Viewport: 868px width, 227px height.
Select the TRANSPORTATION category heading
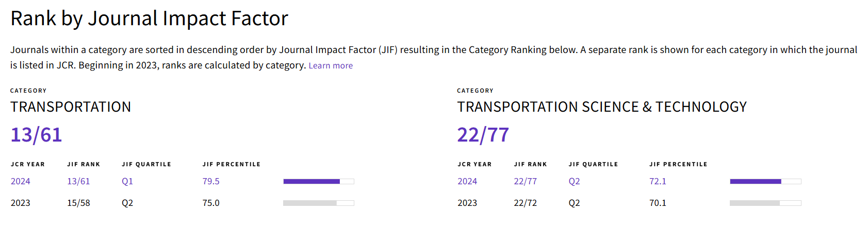(x=71, y=107)
